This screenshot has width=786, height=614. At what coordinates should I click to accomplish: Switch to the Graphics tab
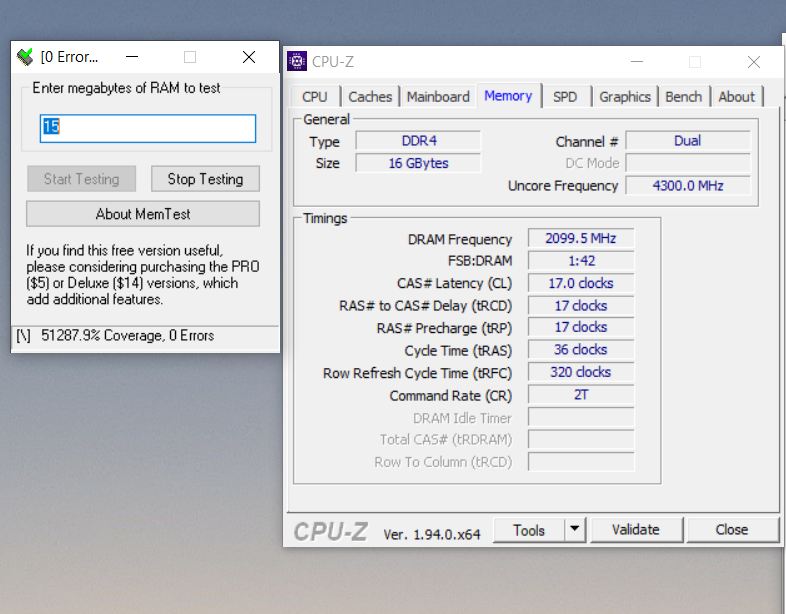[x=625, y=97]
